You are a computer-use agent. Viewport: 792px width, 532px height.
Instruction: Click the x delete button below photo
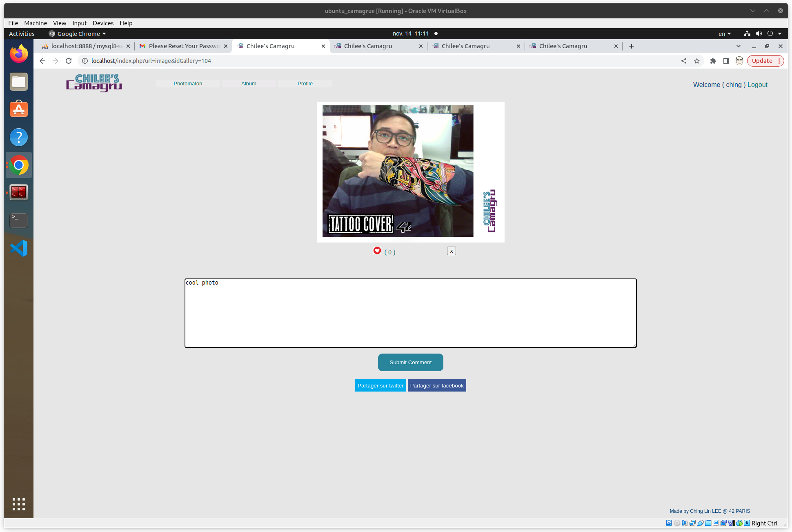coord(451,251)
